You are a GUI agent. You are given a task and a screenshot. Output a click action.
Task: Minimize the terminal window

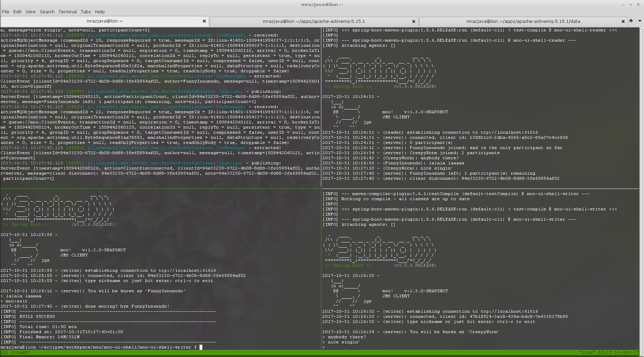click(x=623, y=5)
